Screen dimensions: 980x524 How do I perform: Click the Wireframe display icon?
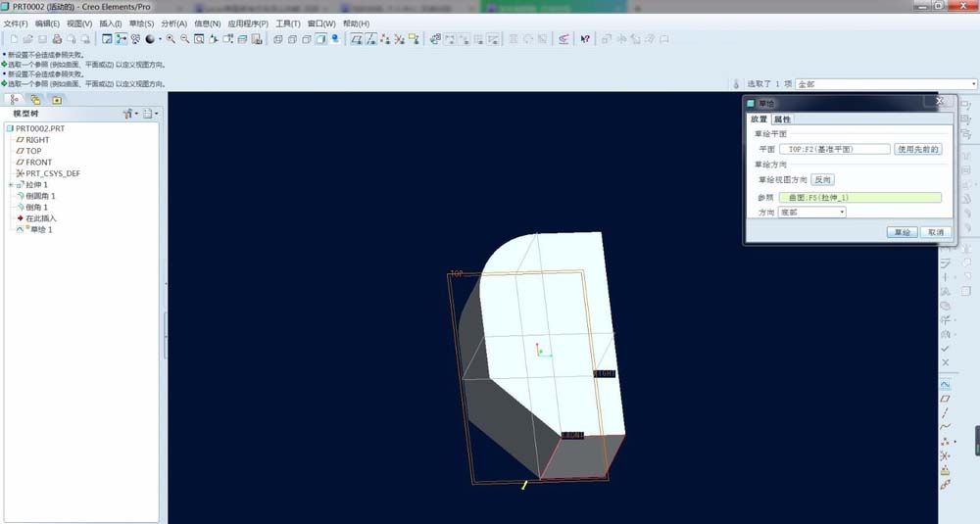click(277, 39)
